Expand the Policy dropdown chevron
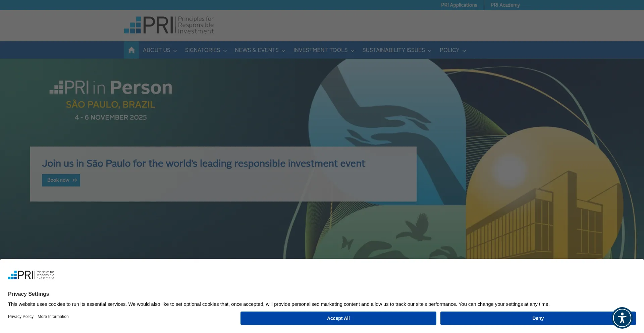 pos(464,51)
